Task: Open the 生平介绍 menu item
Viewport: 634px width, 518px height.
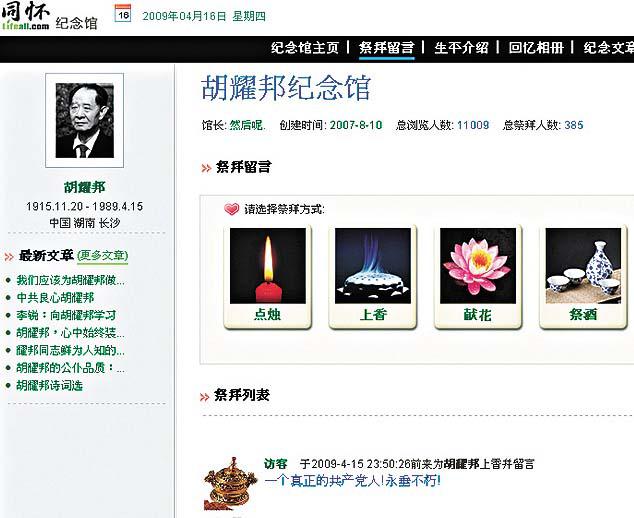Action: point(461,48)
